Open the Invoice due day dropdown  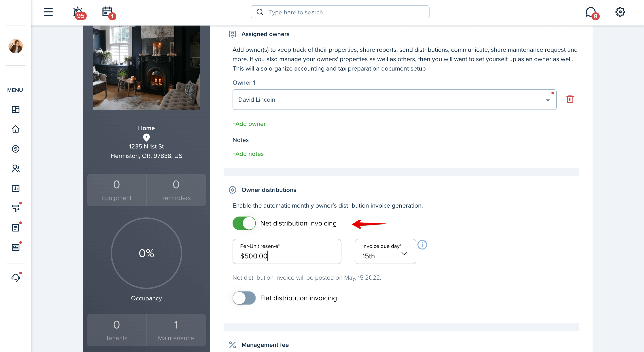tap(385, 251)
